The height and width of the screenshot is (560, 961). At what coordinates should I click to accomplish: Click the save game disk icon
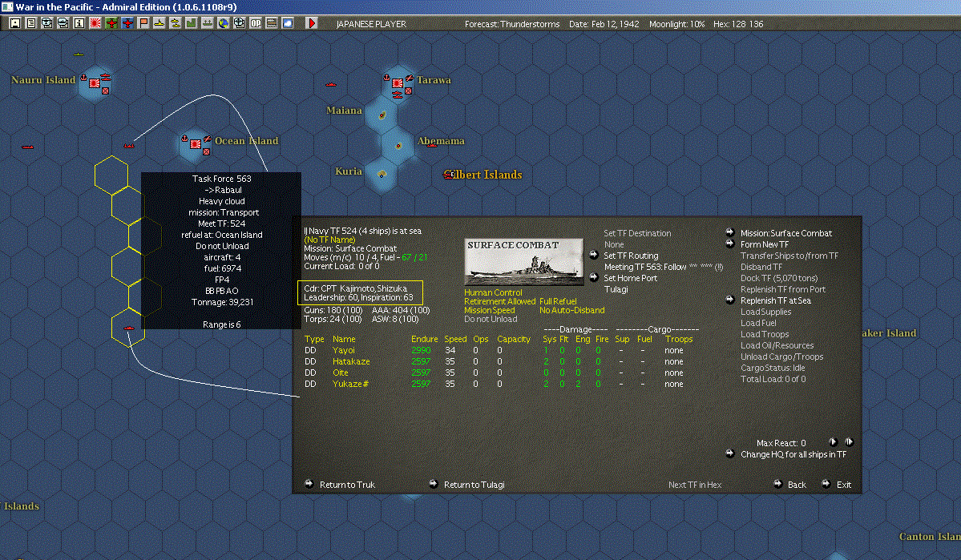tap(15, 23)
